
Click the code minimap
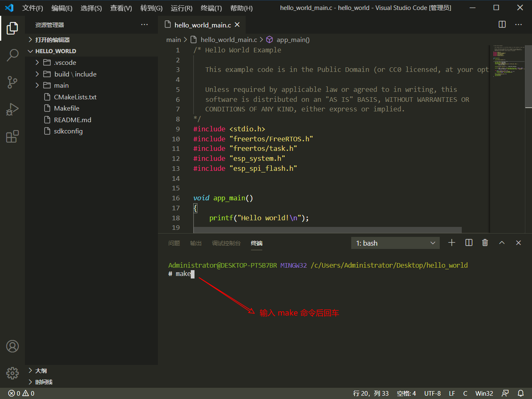click(508, 61)
